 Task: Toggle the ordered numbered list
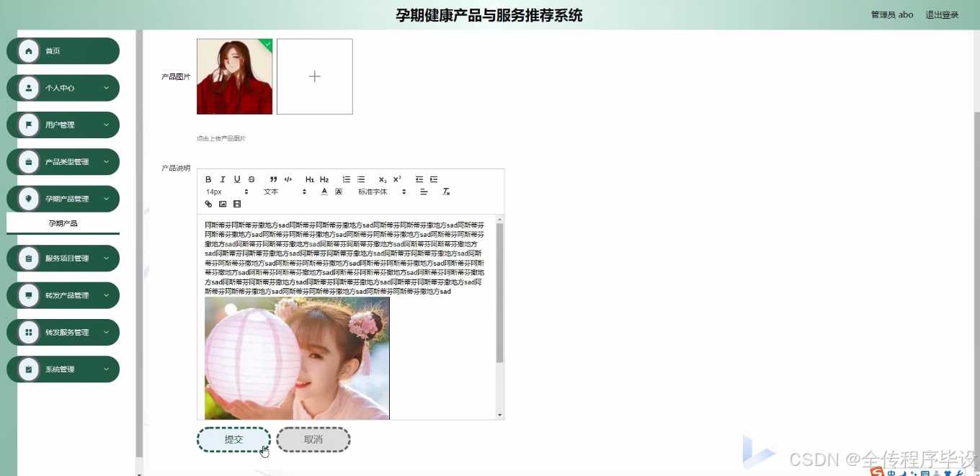coord(347,179)
